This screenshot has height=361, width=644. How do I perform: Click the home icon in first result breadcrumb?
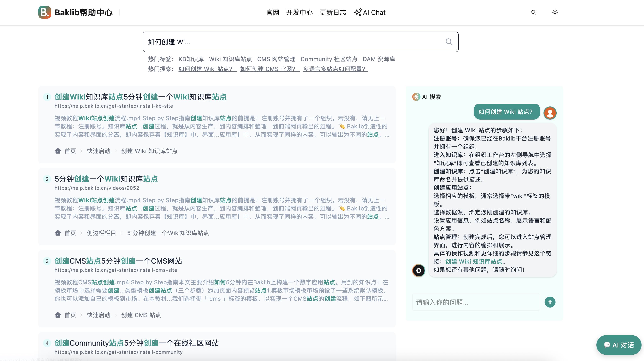pyautogui.click(x=58, y=151)
